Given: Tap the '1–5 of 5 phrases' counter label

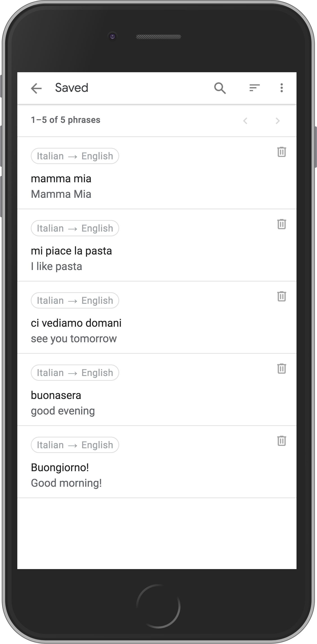Looking at the screenshot, I should (x=65, y=120).
